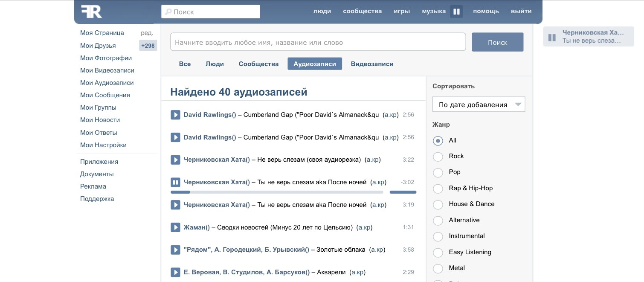Play the Акварели track
Viewport: 644px width, 282px height.
175,273
